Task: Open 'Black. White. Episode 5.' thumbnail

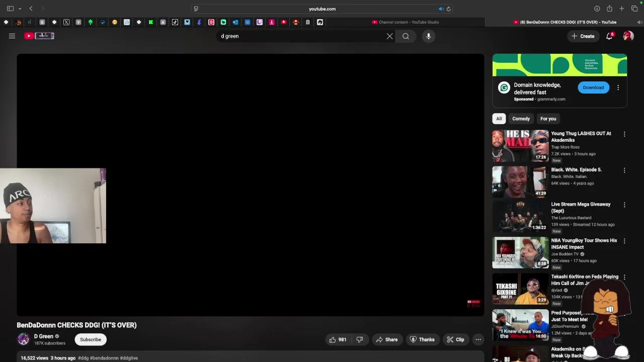Action: tap(520, 182)
